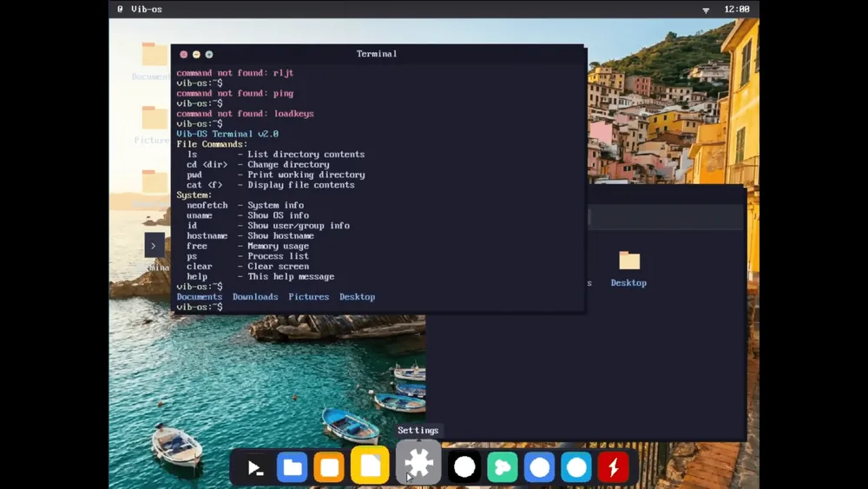Launch the red lightning bolt dock app
Image resolution: width=868 pixels, height=489 pixels.
pyautogui.click(x=614, y=468)
